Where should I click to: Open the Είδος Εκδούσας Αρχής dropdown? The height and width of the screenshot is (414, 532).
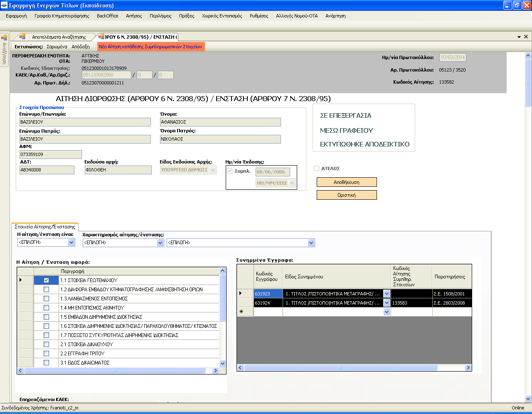click(213, 170)
